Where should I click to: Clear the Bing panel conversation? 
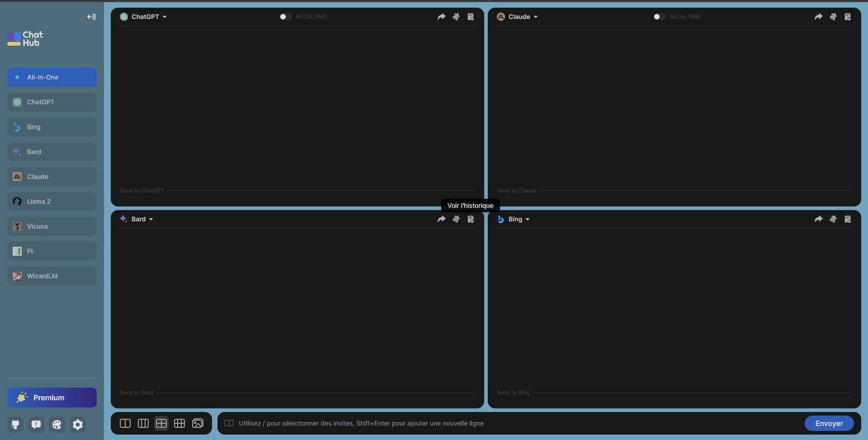tap(833, 219)
